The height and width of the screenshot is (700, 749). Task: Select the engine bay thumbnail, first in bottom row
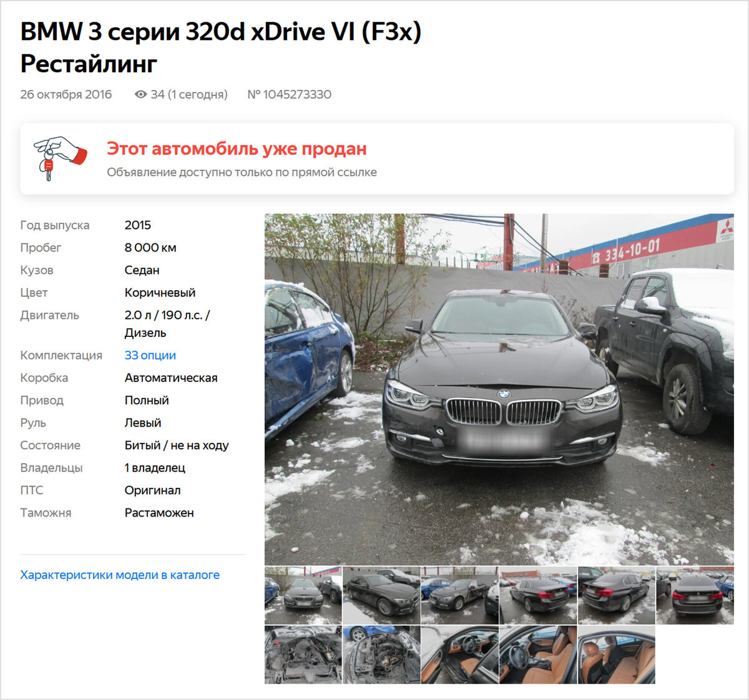303,655
